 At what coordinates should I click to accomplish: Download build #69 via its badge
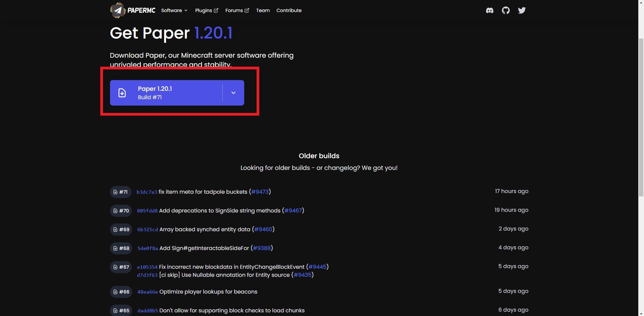pyautogui.click(x=121, y=230)
